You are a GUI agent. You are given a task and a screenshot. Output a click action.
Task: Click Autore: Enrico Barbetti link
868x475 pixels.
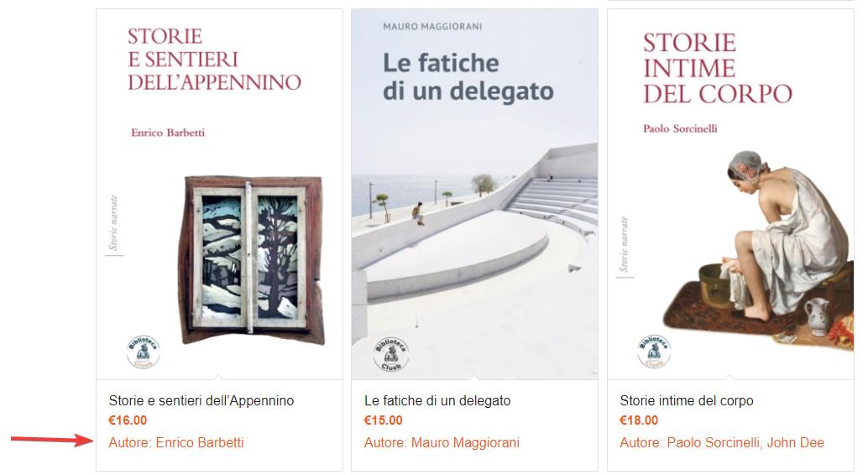pyautogui.click(x=176, y=442)
